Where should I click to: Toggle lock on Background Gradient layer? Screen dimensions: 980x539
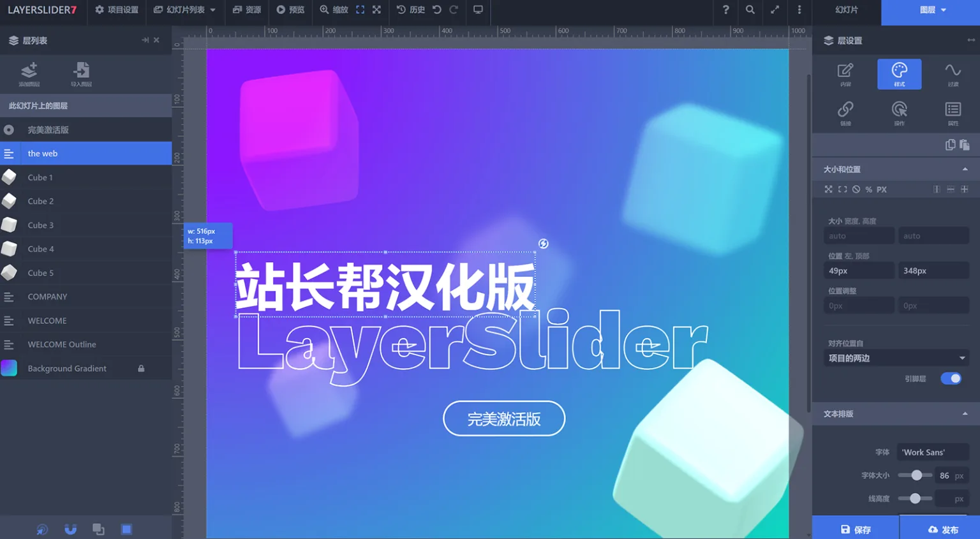[141, 369]
